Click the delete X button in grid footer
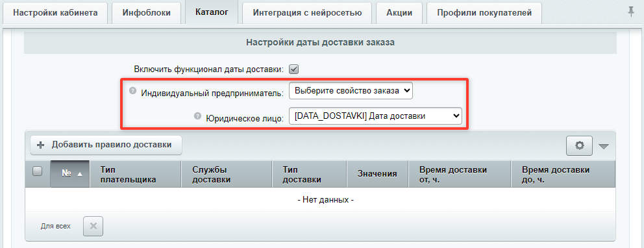644x248 pixels. tap(93, 226)
